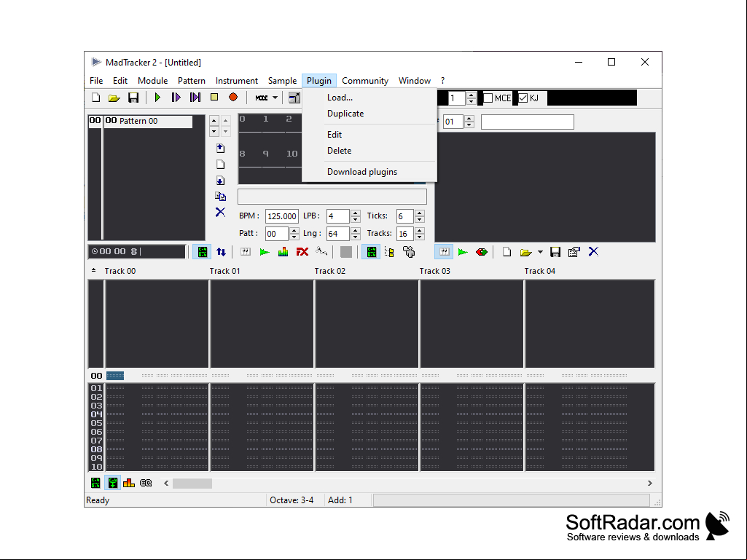Toggle the highlighted green down-arrow button in the bottom bar
Image resolution: width=747 pixels, height=560 pixels.
tap(113, 483)
